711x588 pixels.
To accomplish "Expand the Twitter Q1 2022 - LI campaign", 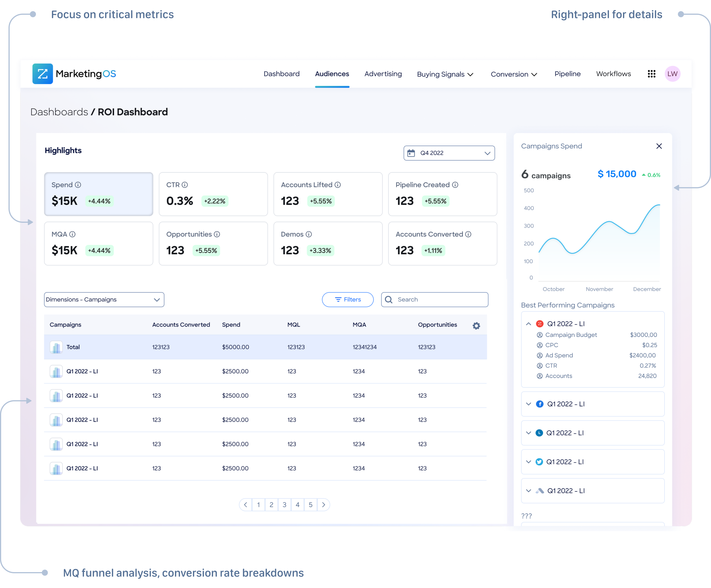I will tap(529, 462).
